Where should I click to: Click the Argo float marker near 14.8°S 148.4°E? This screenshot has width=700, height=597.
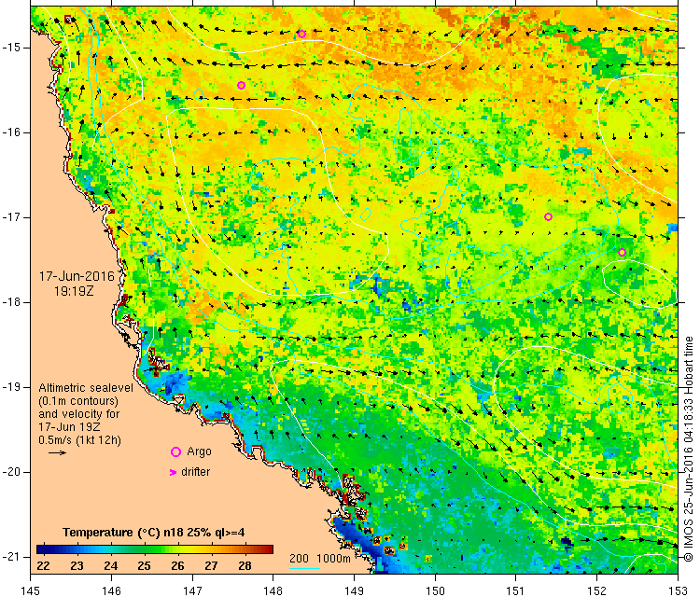click(301, 34)
